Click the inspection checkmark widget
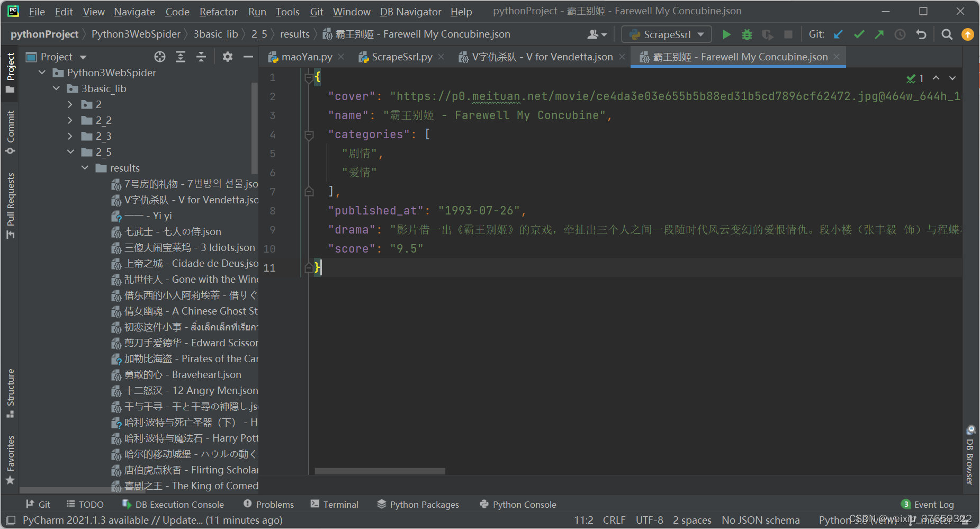The image size is (980, 529). click(915, 78)
